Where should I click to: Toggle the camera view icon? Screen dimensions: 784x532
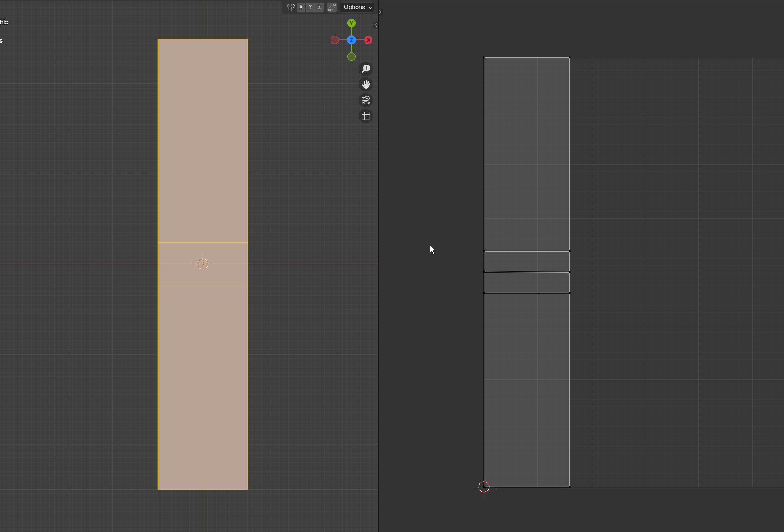point(366,100)
